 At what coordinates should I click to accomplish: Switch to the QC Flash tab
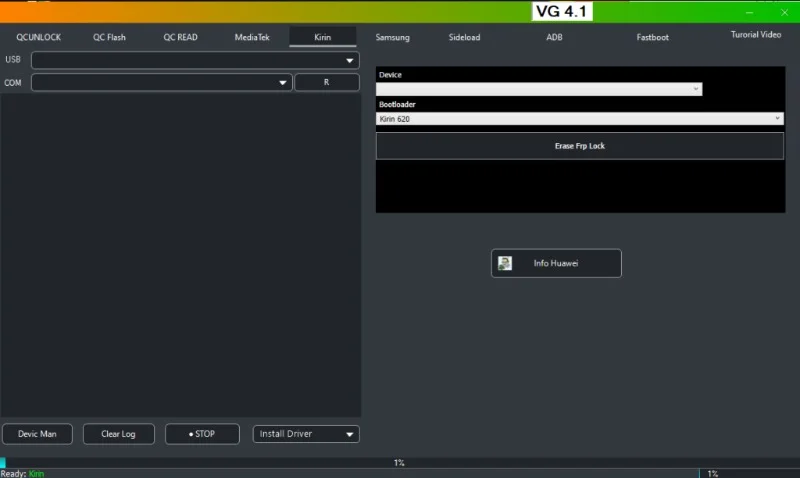click(x=109, y=37)
